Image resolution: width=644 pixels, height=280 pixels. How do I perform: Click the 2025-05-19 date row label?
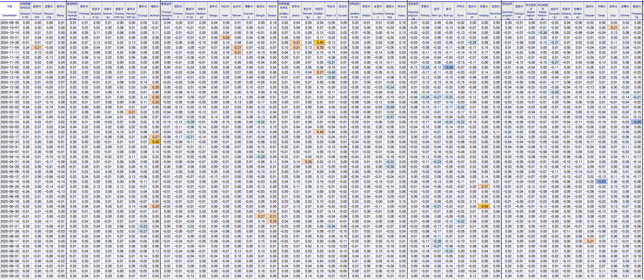(x=9, y=182)
